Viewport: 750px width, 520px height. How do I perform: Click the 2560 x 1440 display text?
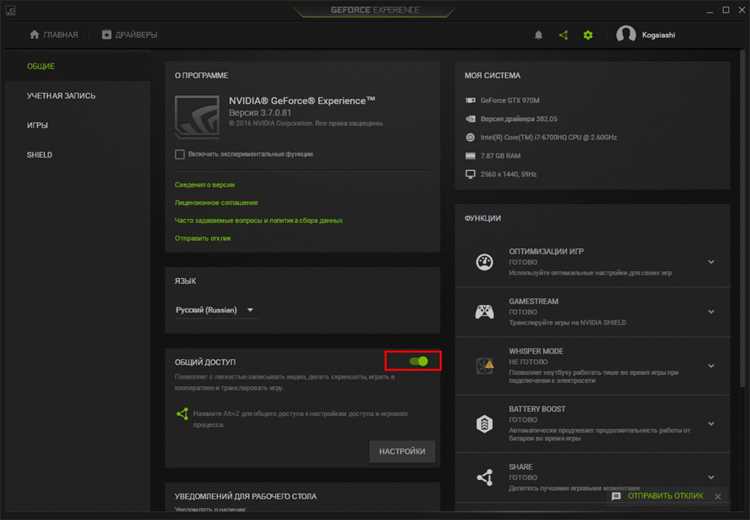[x=508, y=174]
